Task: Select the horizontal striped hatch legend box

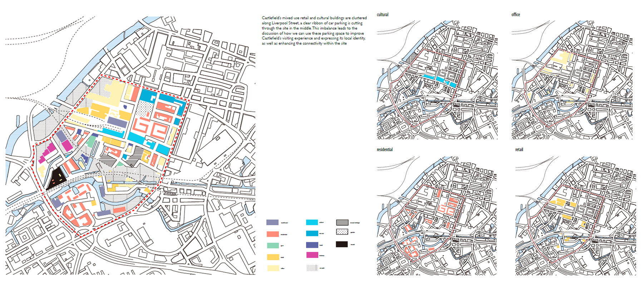Action: [342, 222]
